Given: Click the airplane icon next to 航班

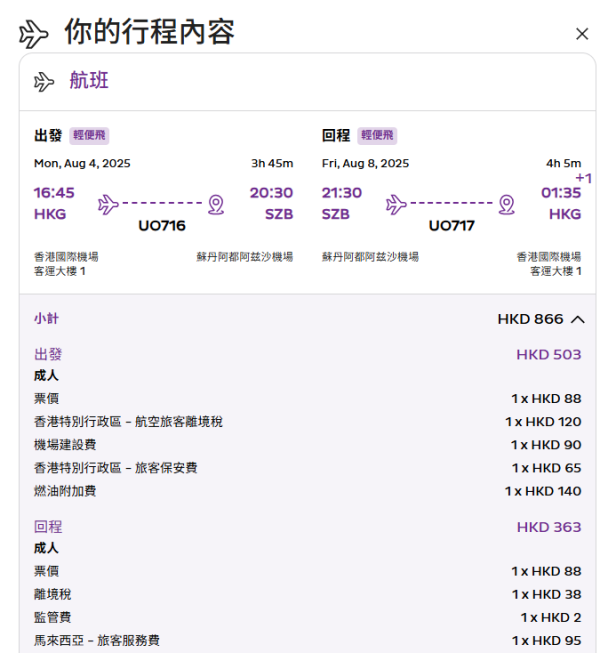Looking at the screenshot, I should 44,81.
